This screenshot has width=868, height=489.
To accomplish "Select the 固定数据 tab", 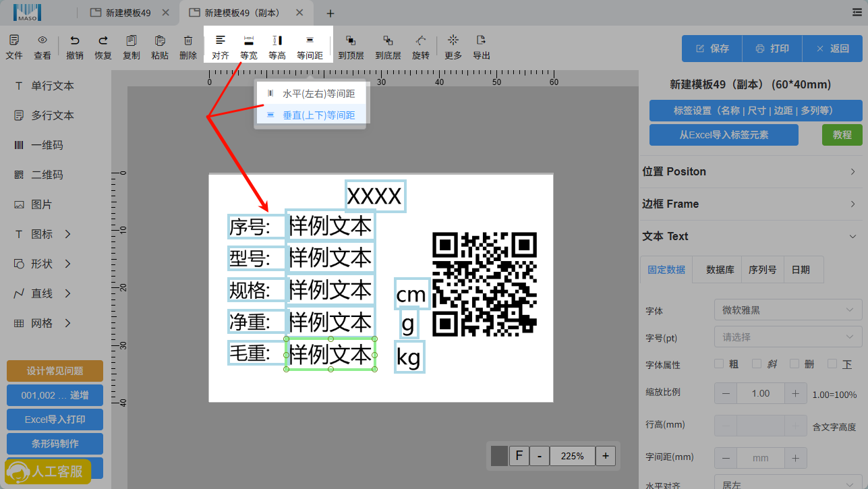I will 666,269.
